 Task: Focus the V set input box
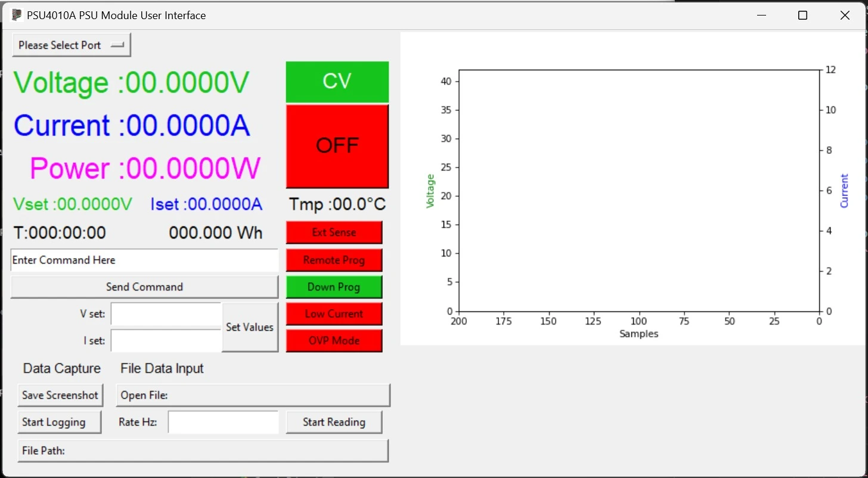point(166,314)
